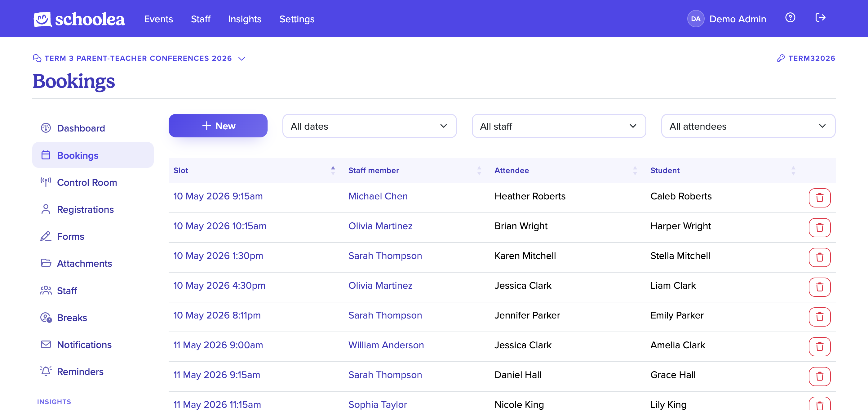Open the 10 May 2026 9:15am slot
Screen dimensions: 868x410
coord(218,196)
